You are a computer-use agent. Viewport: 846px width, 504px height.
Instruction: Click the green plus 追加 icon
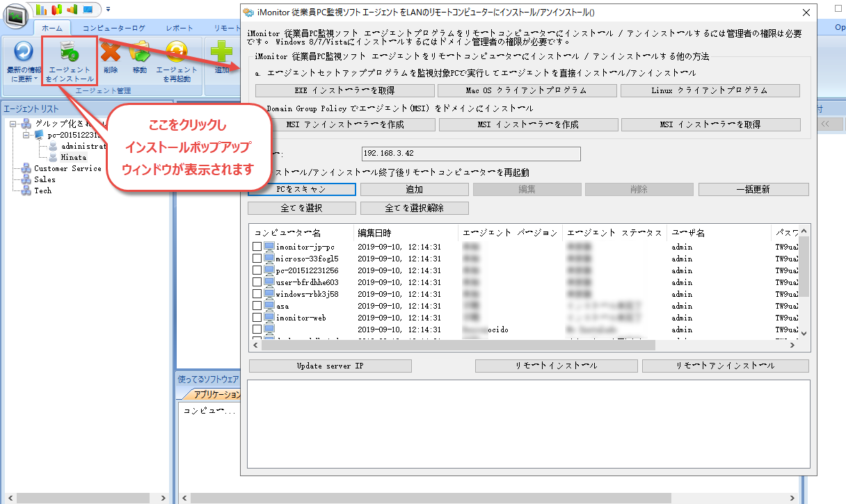pos(222,52)
